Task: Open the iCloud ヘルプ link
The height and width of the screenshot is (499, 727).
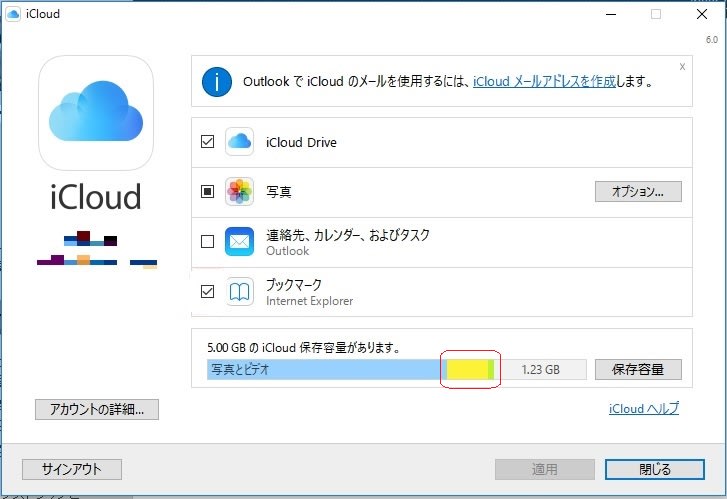Action: 644,409
